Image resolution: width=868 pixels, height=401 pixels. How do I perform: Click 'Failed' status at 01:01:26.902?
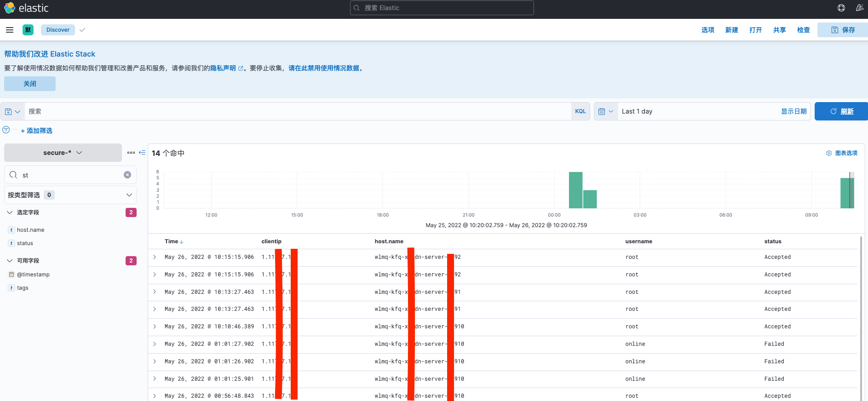click(x=774, y=361)
